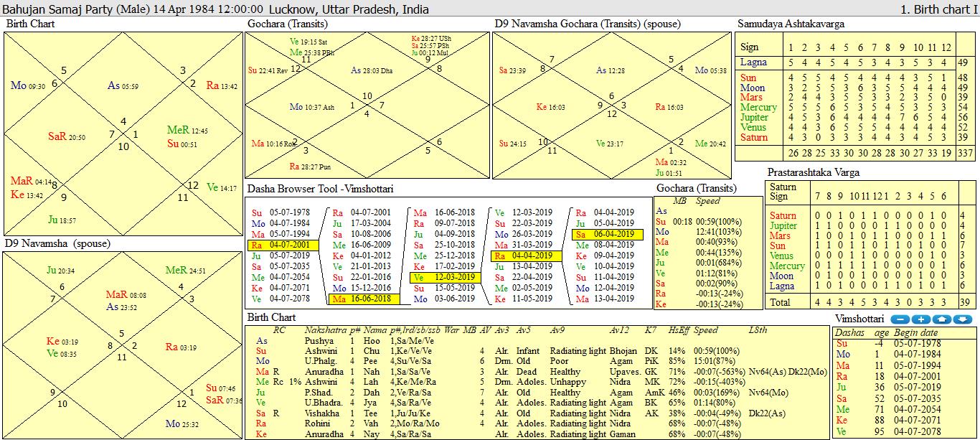Click the up arrow button beside Vimshottari

[942, 319]
